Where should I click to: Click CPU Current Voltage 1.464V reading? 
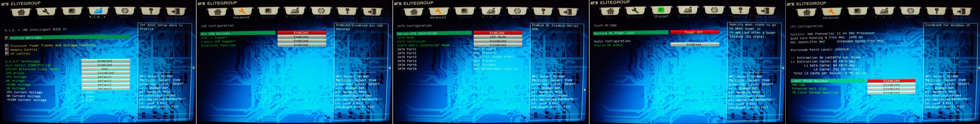pyautogui.click(x=88, y=93)
